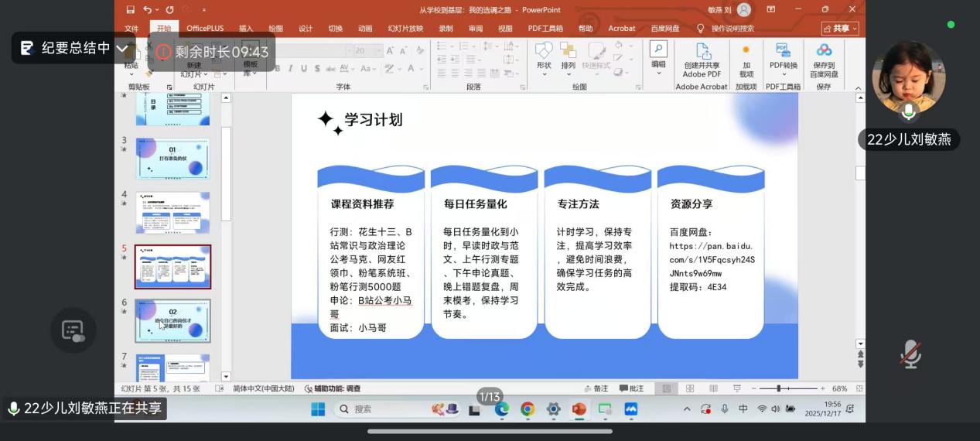Screen dimensions: 980x441
Task: Open the 编辑 editing dropdown
Action: 658,56
